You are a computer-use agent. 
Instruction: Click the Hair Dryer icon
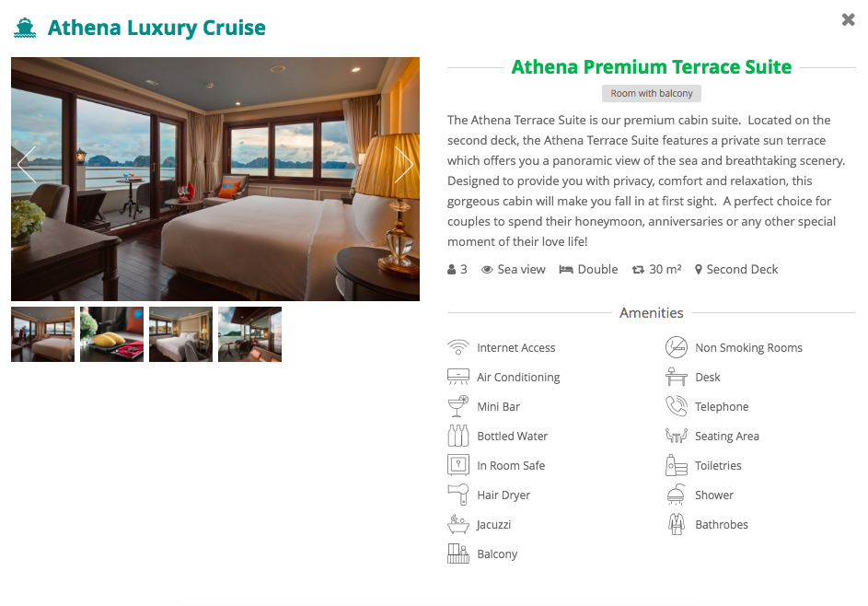(457, 495)
